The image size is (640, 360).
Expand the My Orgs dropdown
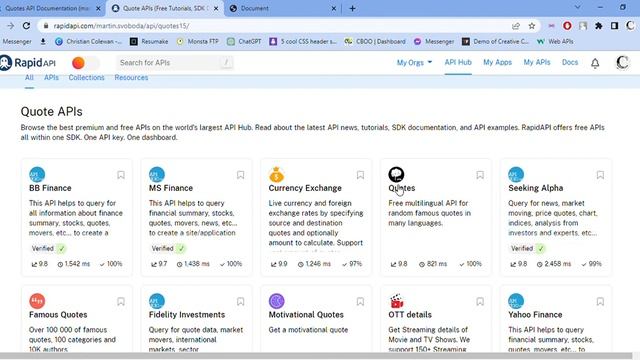pyautogui.click(x=414, y=62)
